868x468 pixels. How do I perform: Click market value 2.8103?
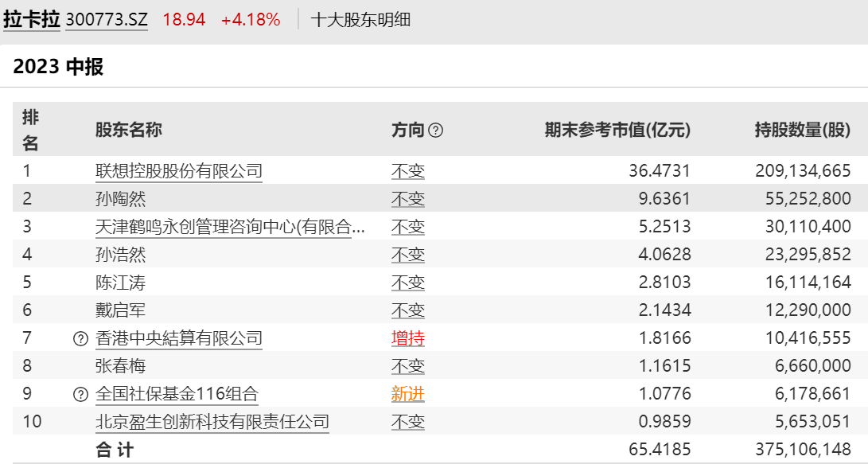click(x=664, y=282)
